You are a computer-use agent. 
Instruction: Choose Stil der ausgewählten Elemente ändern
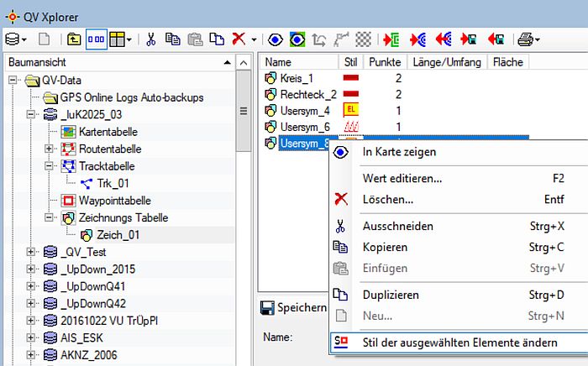click(459, 342)
